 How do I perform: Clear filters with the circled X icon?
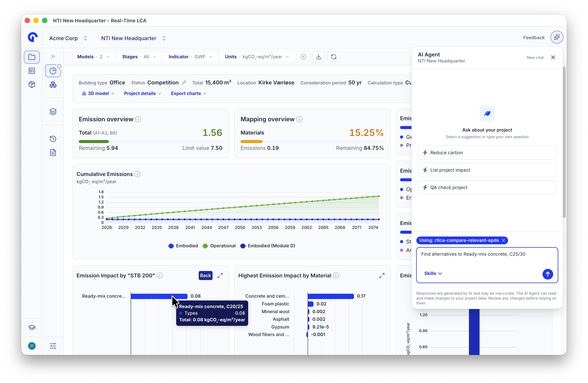pos(303,57)
